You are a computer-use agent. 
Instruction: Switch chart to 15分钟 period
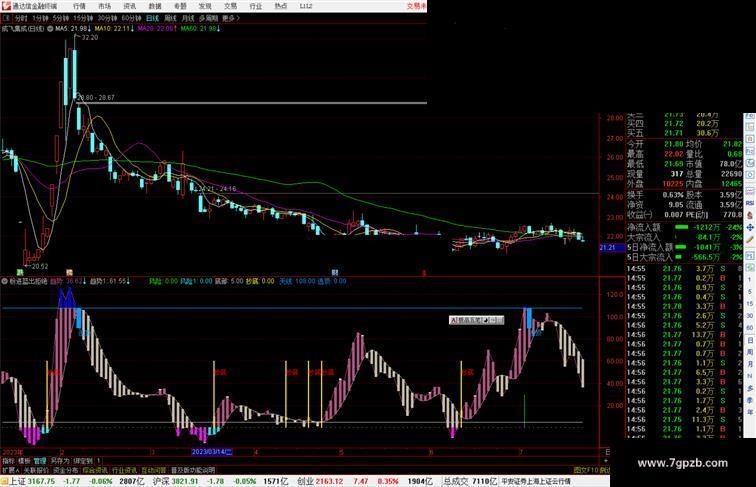[x=82, y=18]
